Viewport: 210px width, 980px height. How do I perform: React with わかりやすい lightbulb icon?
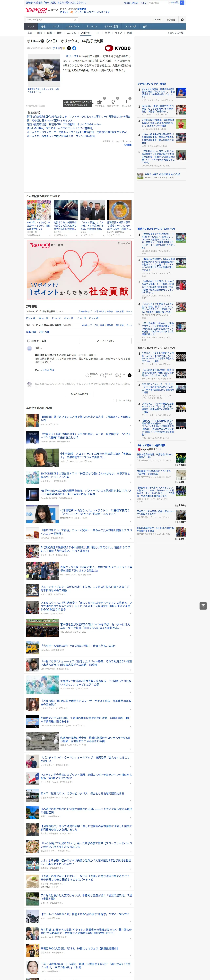[113, 103]
